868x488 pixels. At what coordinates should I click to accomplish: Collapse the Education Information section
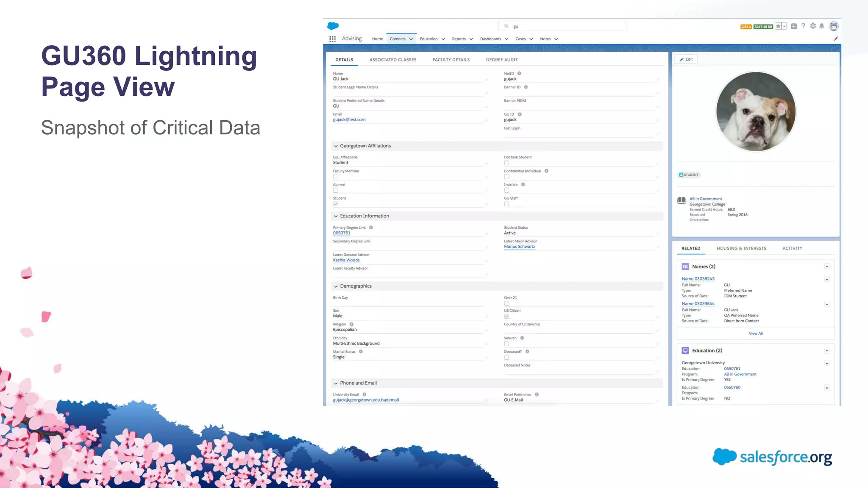[x=336, y=216]
